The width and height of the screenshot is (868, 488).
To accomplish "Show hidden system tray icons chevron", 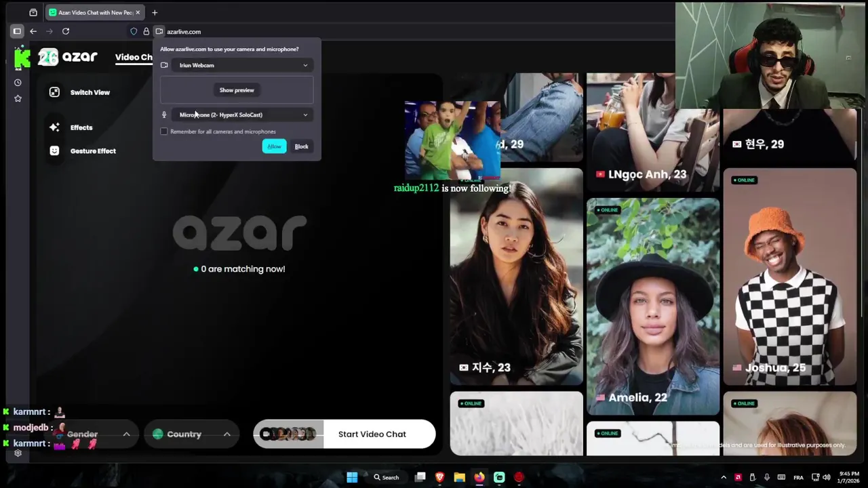I will 724,477.
